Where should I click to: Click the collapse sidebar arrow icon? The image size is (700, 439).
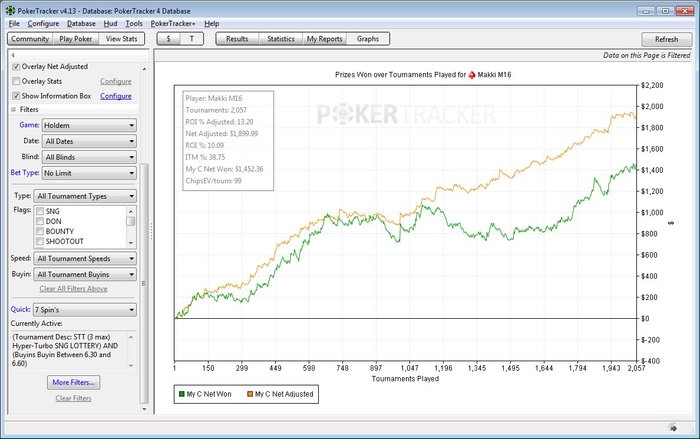point(13,55)
